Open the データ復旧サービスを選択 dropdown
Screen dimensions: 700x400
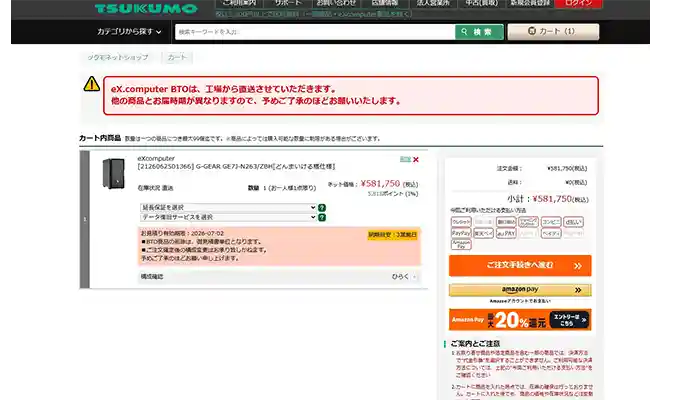(228, 217)
